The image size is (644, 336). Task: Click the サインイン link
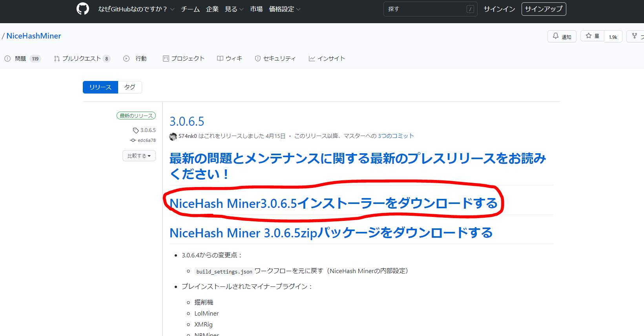tap(499, 9)
